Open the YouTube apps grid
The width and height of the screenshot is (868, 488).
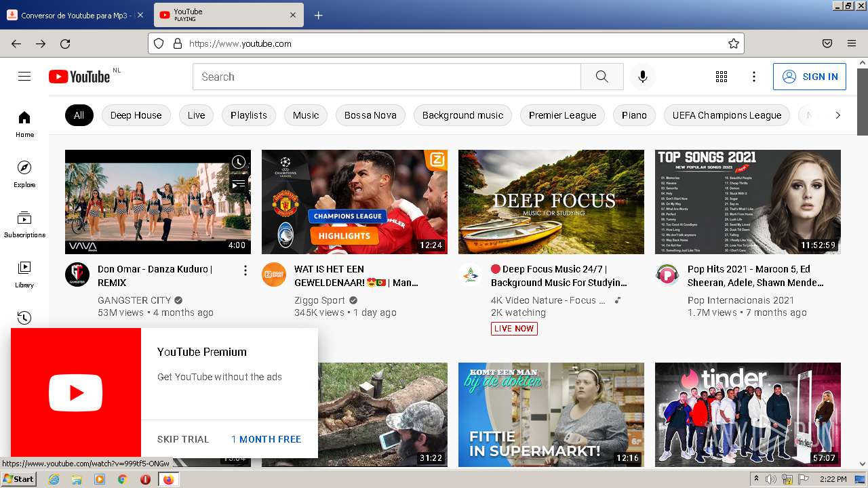(722, 77)
